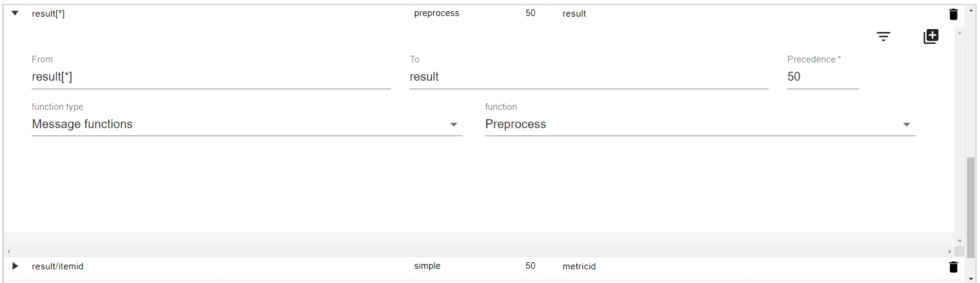Open the Preprocess function dropdown
Image resolution: width=980 pixels, height=283 pixels.
700,125
